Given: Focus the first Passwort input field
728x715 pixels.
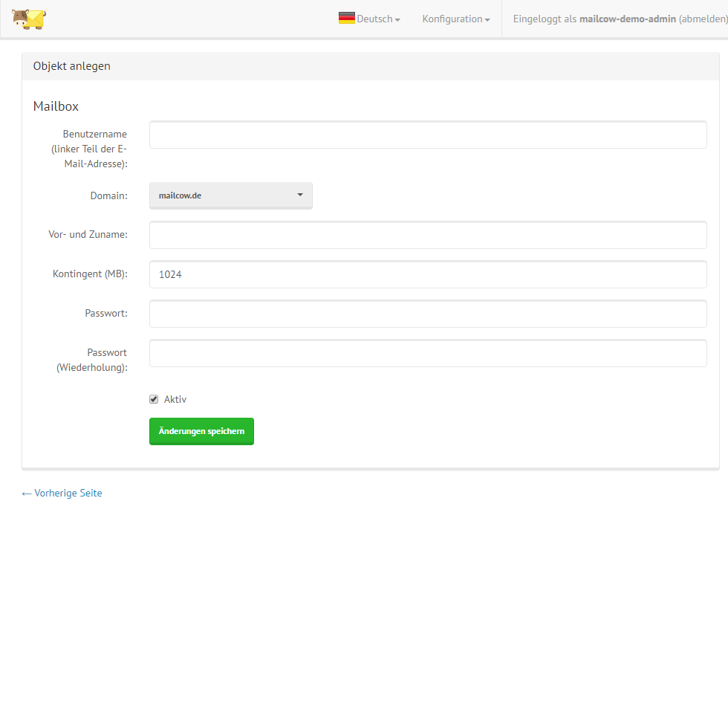Looking at the screenshot, I should pyautogui.click(x=427, y=314).
